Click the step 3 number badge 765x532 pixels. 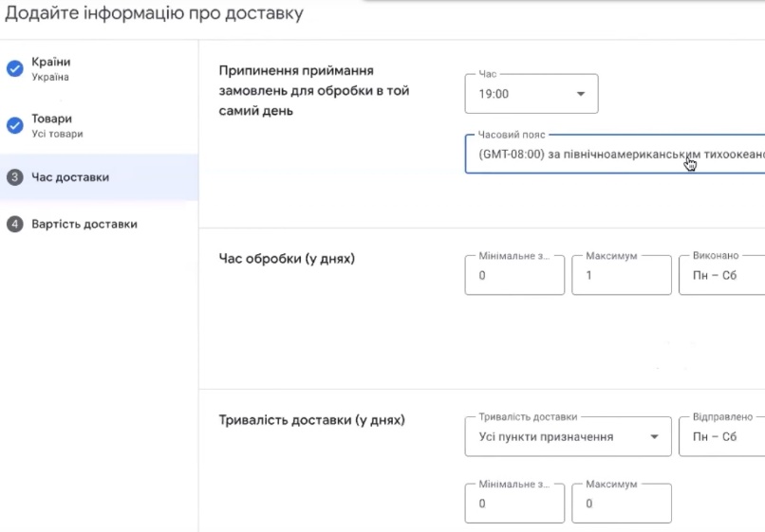tap(14, 177)
